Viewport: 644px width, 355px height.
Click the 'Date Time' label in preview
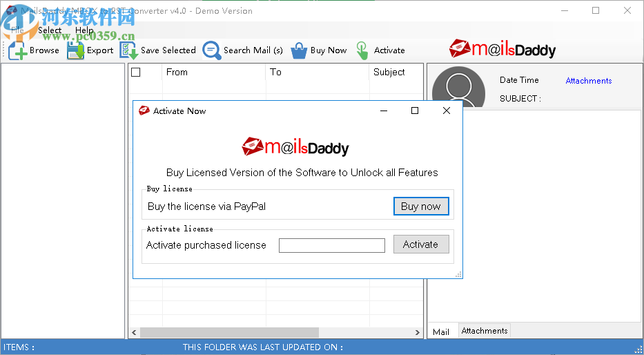(x=519, y=80)
